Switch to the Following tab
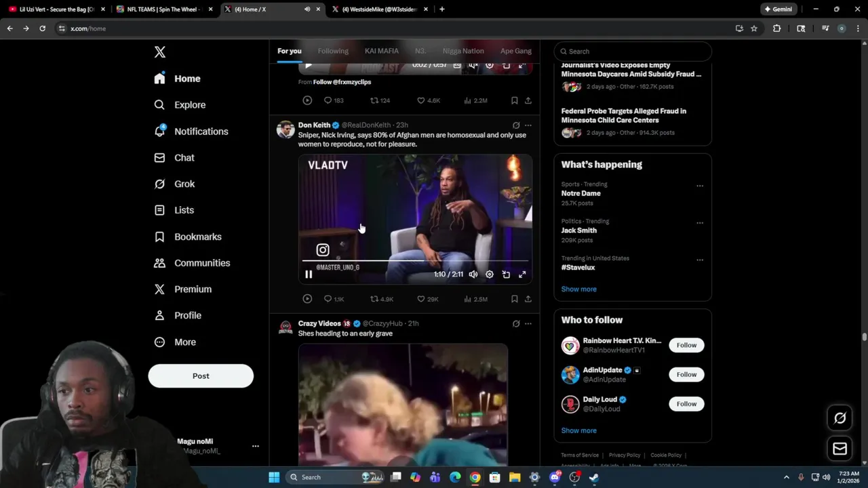Viewport: 868px width, 488px height. pos(333,51)
